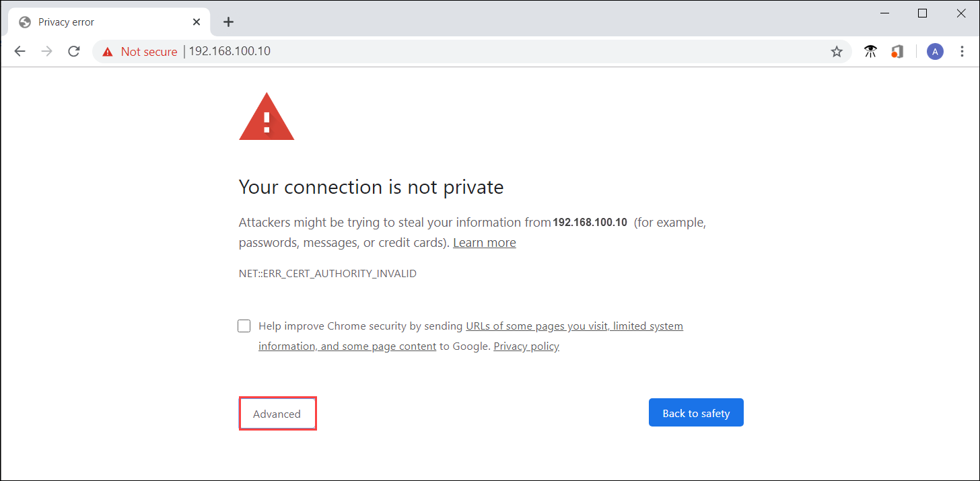Screen dimensions: 980x481
Task: Click Back to safety
Action: point(696,412)
